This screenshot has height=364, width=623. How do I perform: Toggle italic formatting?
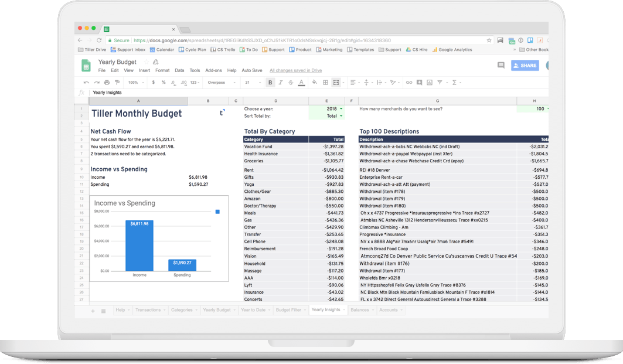[x=281, y=83]
